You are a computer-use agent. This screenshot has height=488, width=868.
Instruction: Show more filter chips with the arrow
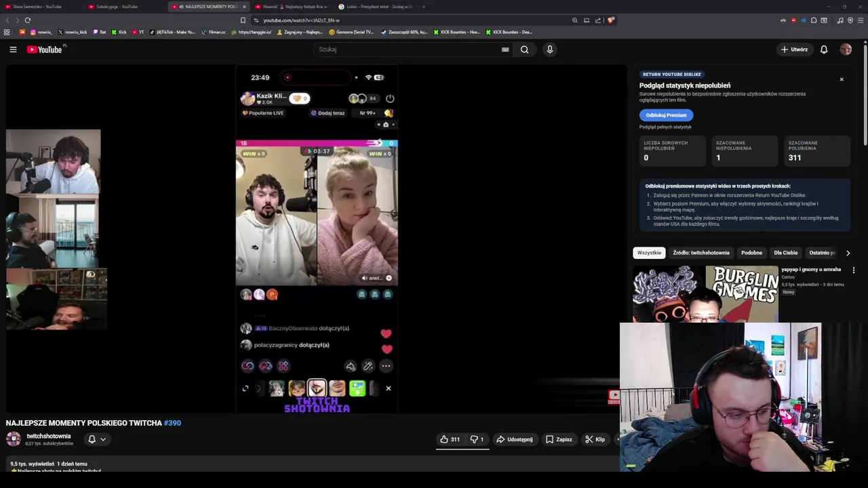pos(848,253)
